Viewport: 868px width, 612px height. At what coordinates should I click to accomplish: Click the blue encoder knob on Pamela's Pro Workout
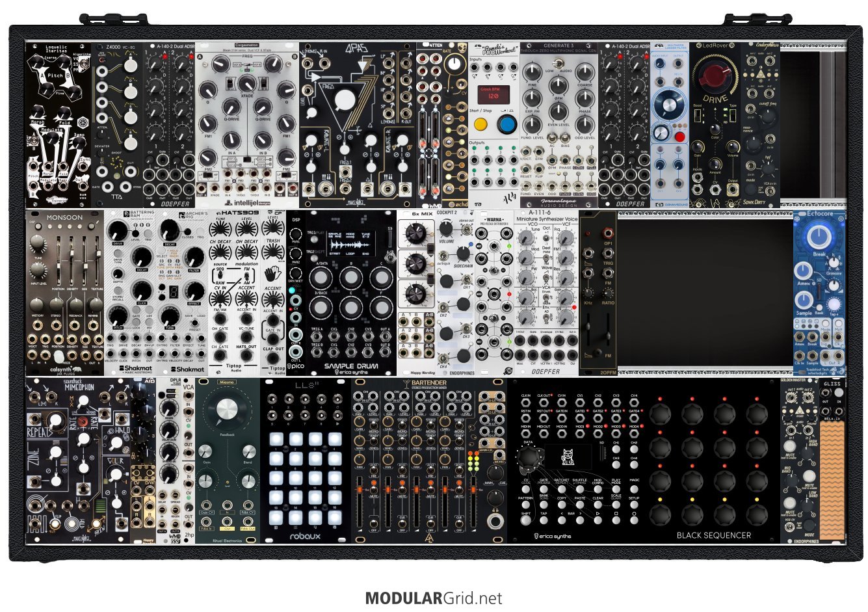(x=507, y=124)
